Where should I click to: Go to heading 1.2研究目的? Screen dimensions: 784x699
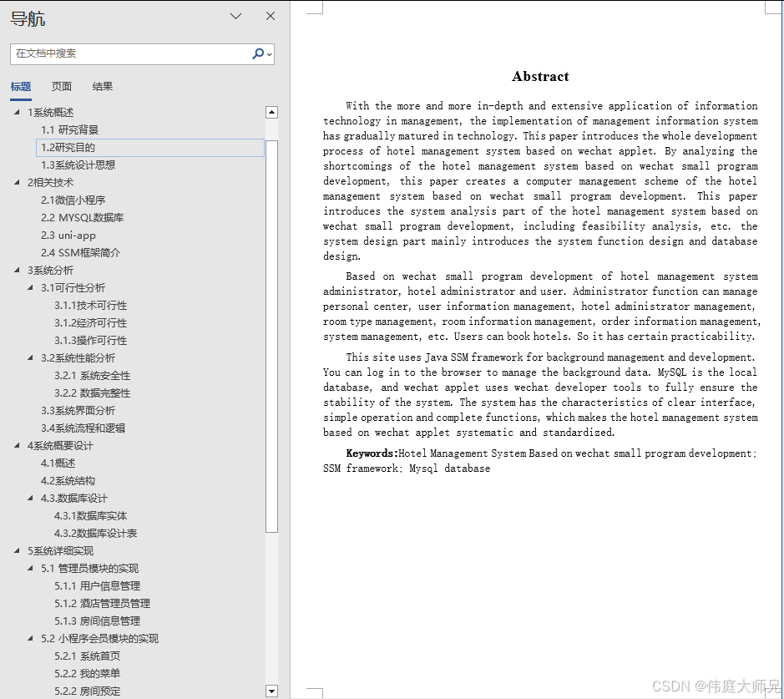click(x=150, y=148)
